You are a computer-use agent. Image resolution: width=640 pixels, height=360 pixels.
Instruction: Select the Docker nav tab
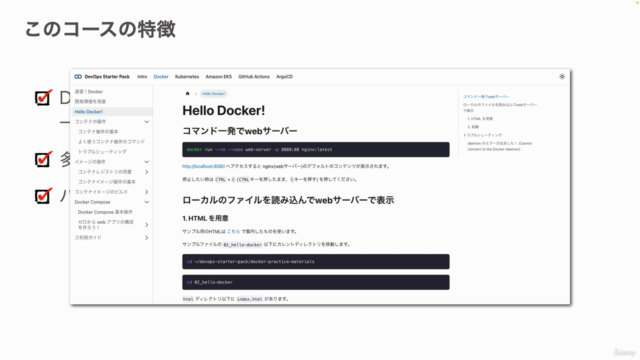161,77
